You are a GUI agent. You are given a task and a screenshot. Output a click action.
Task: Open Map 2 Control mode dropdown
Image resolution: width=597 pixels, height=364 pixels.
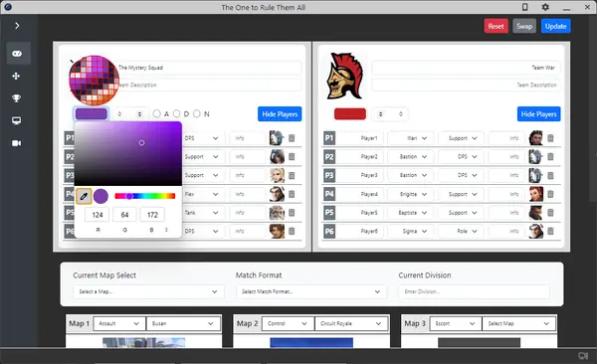(x=288, y=323)
